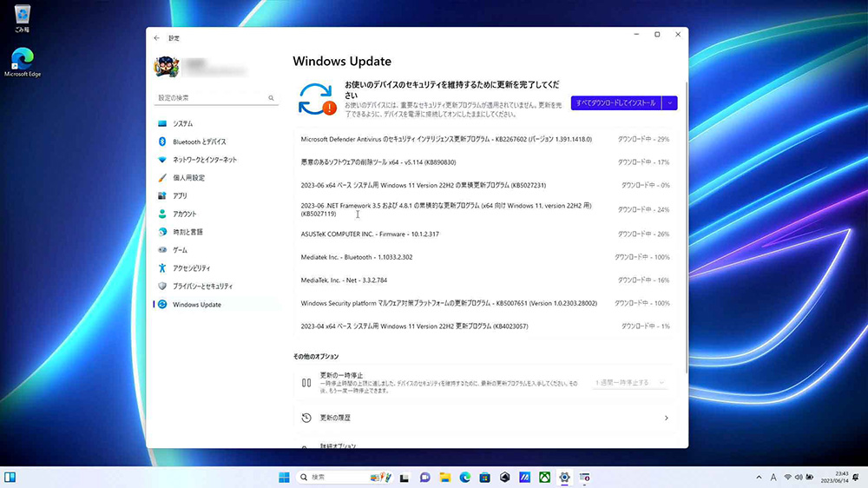868x488 pixels.
Task: Open the システム settings category
Action: coord(182,124)
